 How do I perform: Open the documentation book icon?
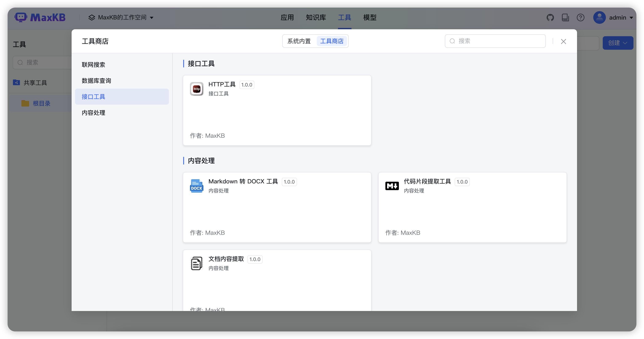(565, 17)
